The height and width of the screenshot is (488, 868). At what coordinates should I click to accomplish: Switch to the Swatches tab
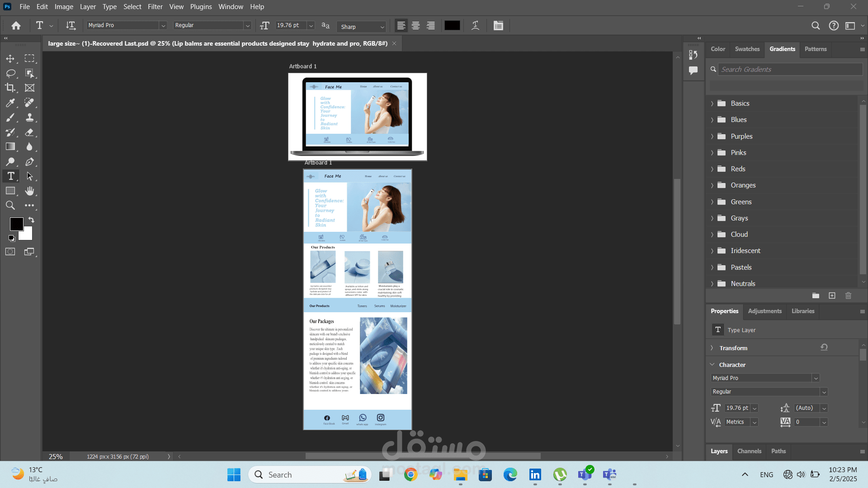tap(747, 49)
